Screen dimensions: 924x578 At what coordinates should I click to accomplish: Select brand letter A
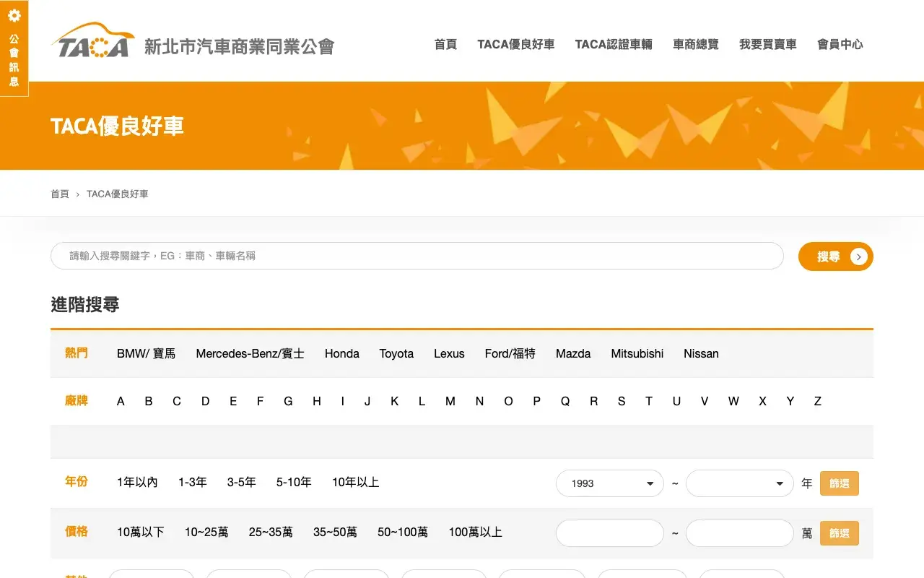(121, 401)
